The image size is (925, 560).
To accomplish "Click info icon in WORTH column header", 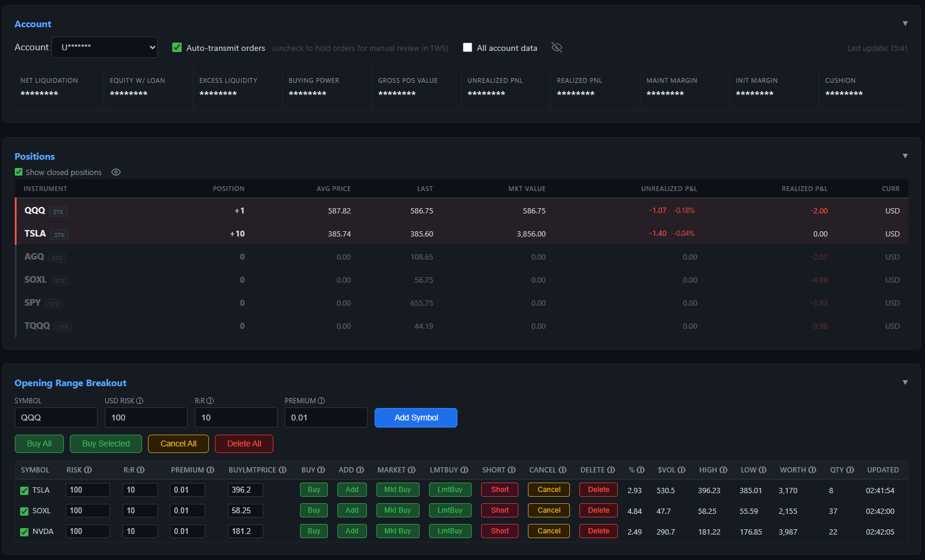I will (x=813, y=470).
